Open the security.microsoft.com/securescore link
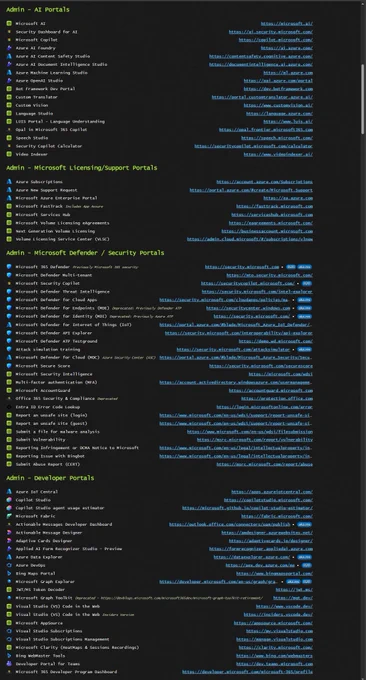 click(261, 366)
